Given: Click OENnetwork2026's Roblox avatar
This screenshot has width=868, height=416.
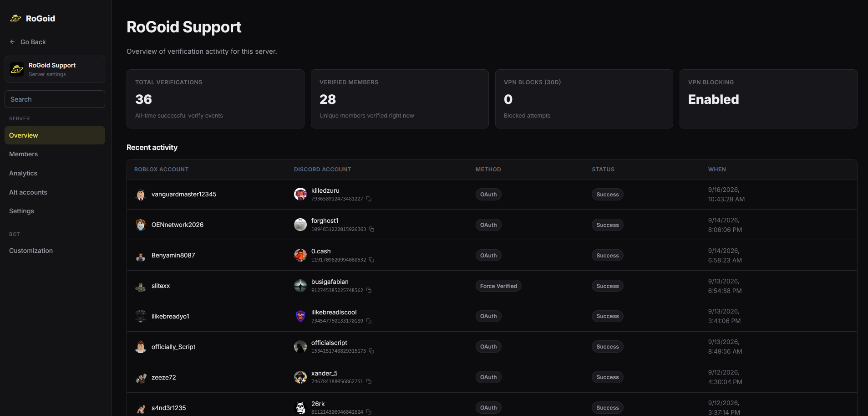Looking at the screenshot, I should [x=141, y=225].
